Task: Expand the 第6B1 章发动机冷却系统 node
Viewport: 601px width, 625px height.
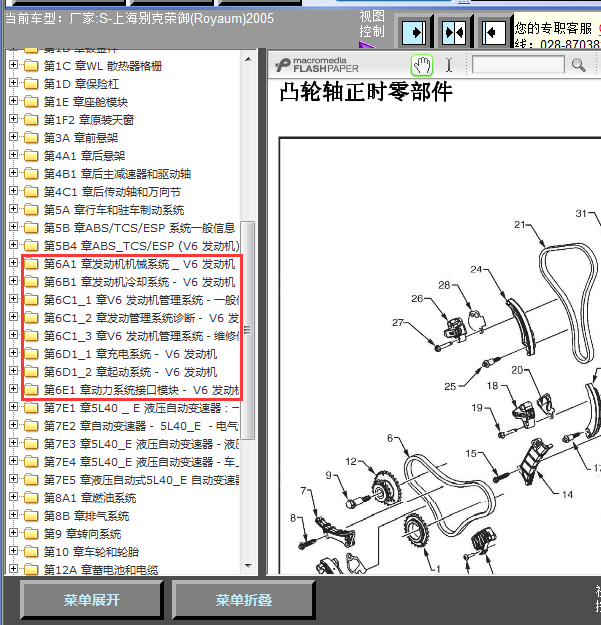Action: tap(13, 280)
